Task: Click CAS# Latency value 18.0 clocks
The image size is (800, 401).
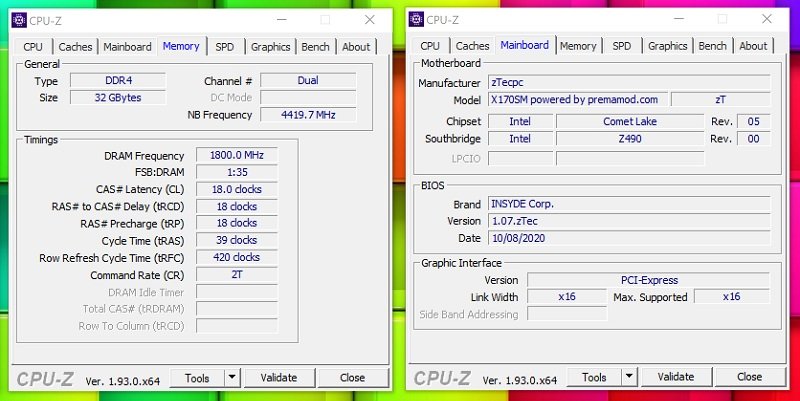Action: (x=237, y=189)
